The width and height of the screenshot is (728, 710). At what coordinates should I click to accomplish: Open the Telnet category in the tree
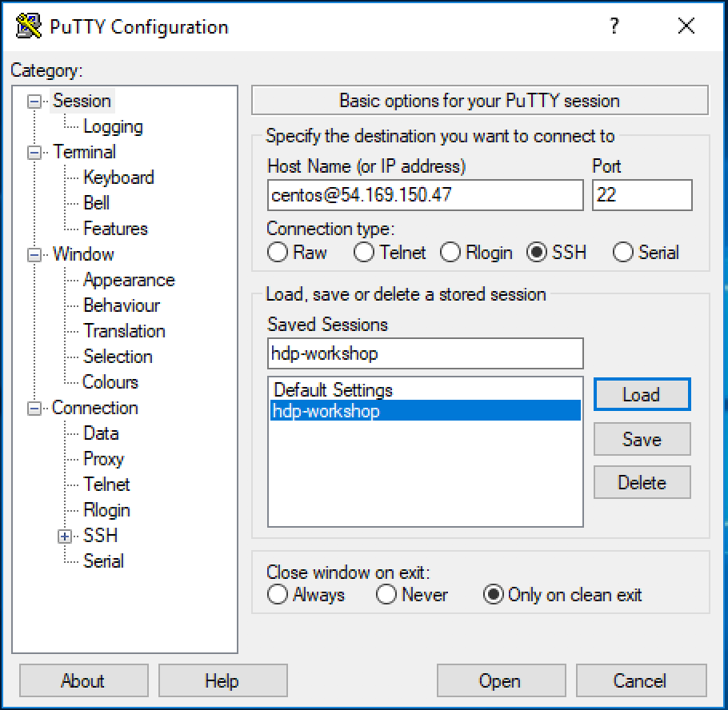(x=106, y=485)
